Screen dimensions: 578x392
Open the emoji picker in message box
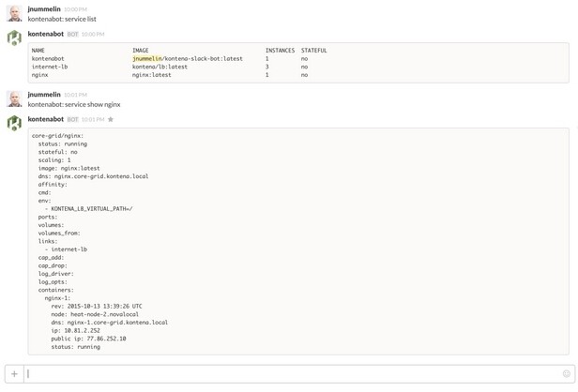[566, 374]
